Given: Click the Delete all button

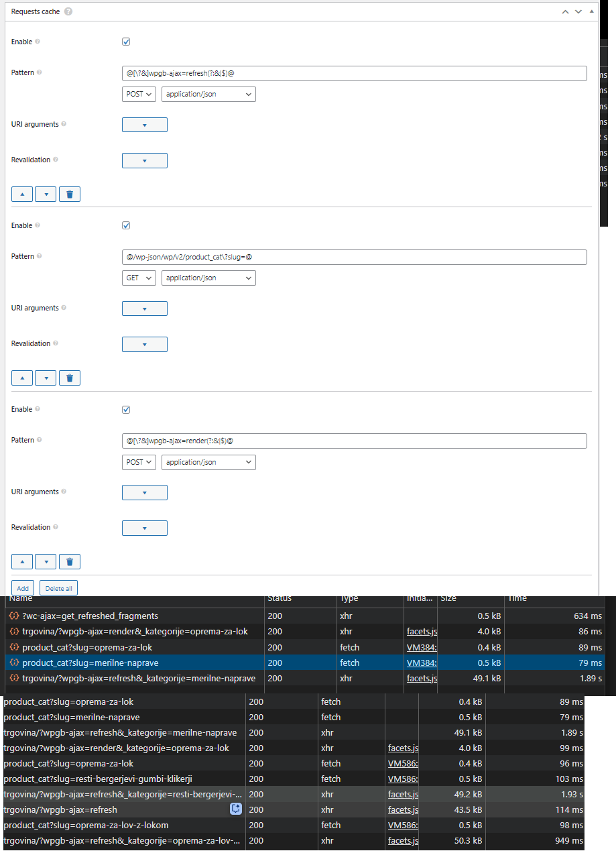Looking at the screenshot, I should point(59,588).
